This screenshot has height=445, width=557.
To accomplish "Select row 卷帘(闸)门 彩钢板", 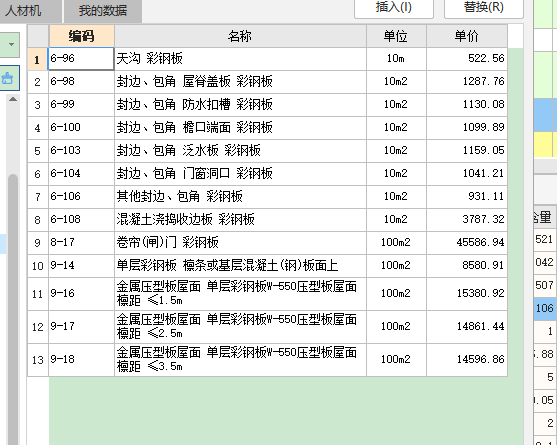I will point(240,243).
